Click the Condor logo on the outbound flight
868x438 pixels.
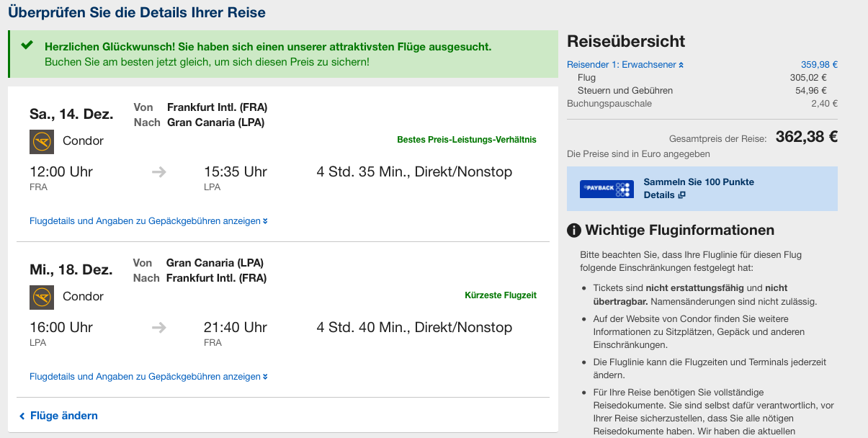point(42,141)
